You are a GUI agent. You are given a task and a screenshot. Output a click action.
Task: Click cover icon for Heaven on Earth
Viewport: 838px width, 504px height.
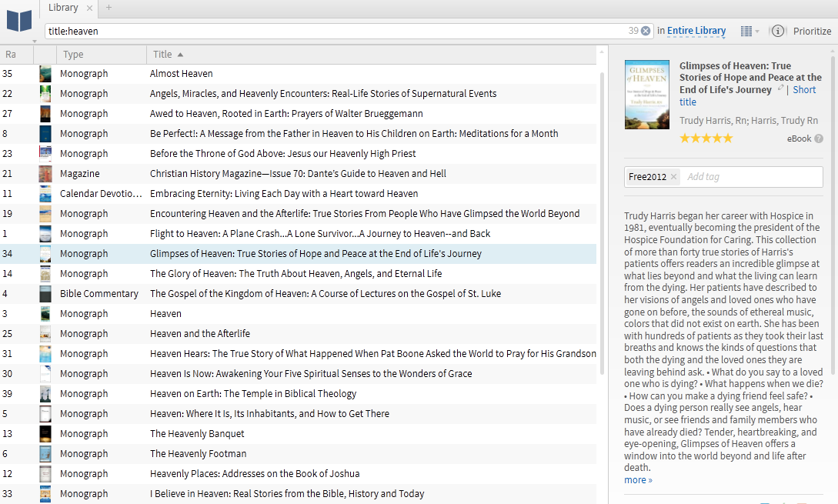pos(45,394)
